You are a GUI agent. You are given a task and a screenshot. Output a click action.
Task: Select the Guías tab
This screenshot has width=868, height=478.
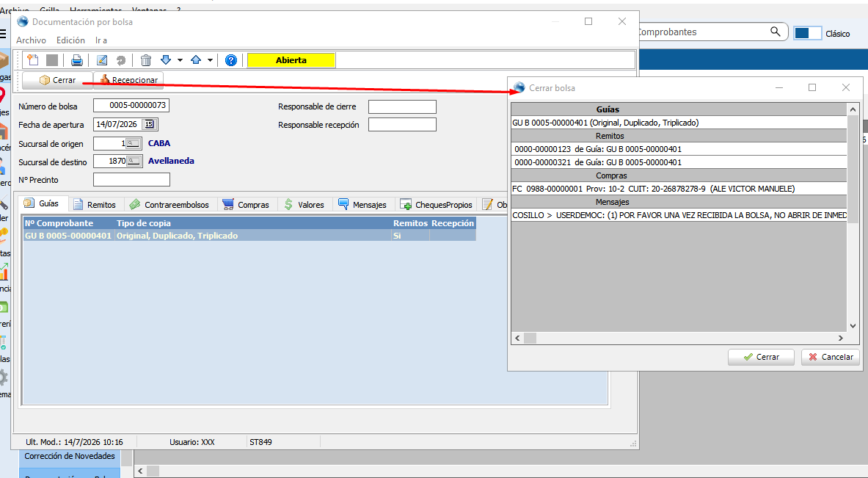[43, 203]
